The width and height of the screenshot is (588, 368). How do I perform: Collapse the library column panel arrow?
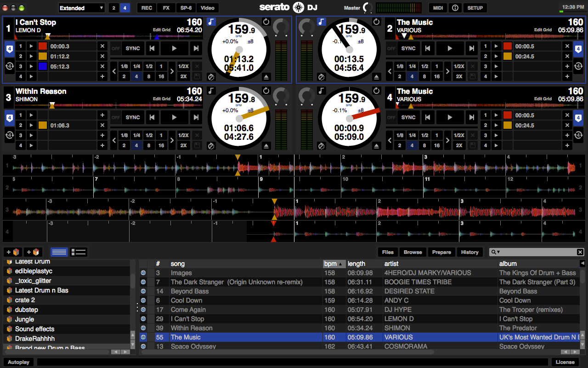point(583,264)
